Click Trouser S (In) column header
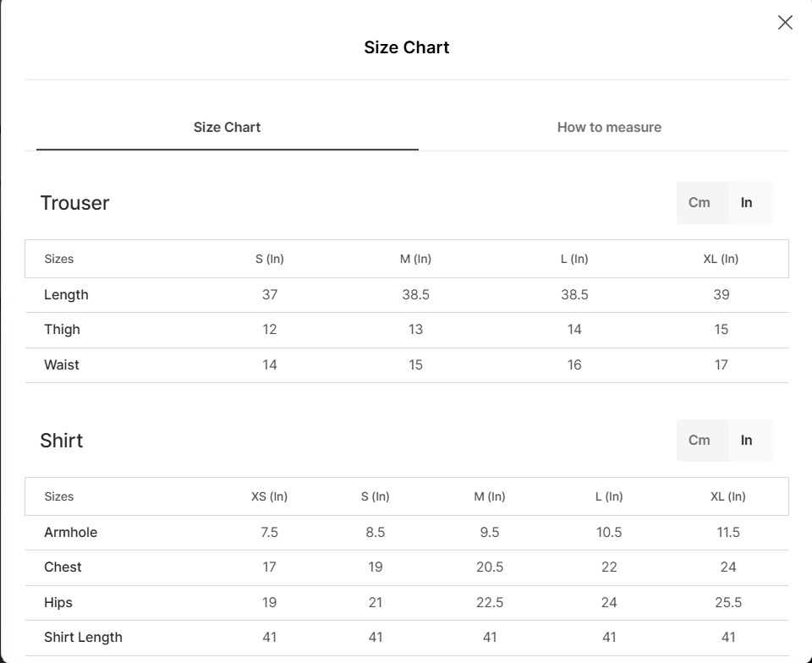Image resolution: width=812 pixels, height=663 pixels. click(x=270, y=259)
